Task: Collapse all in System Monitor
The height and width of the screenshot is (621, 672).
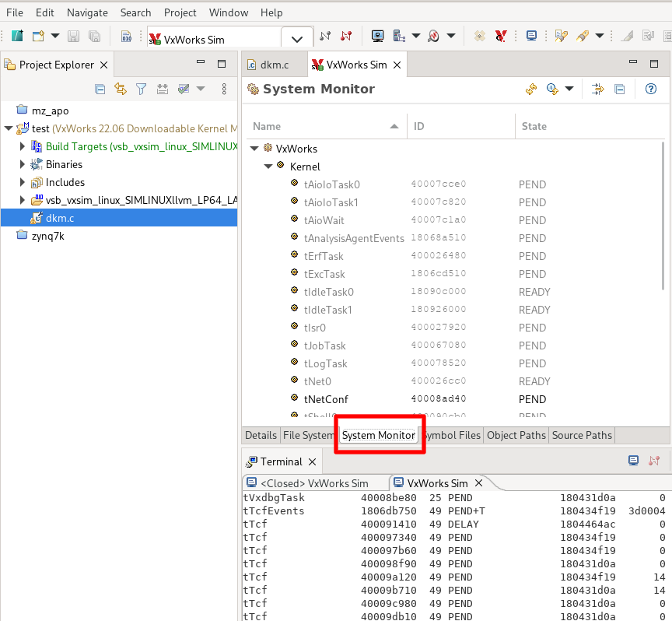Action: (620, 89)
